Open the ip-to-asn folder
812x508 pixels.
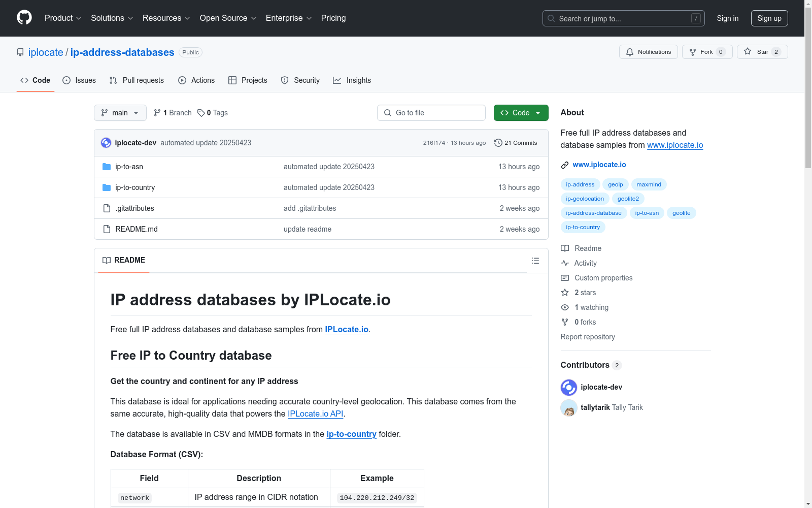coord(129,167)
